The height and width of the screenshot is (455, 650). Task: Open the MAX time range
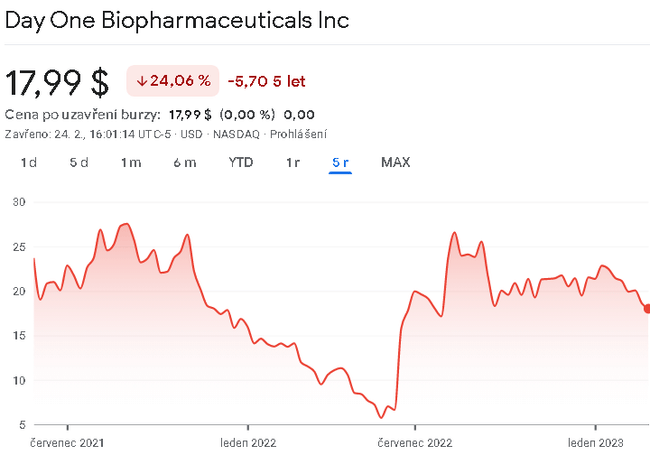(x=395, y=162)
